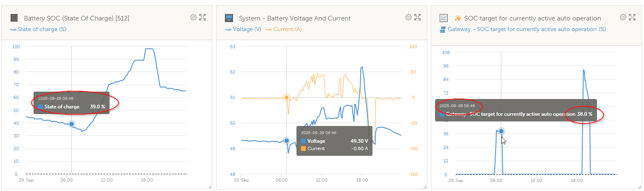
Task: Open settings gear for Battery Voltage And Current widget
Action: (408, 17)
